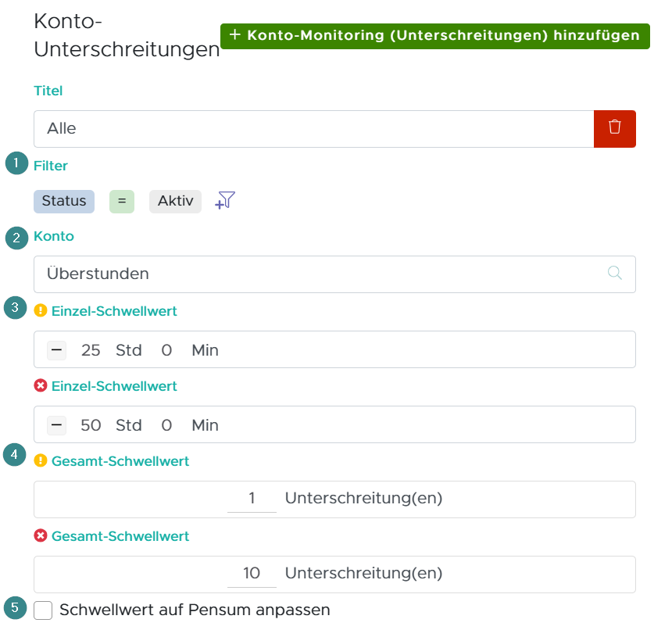Click the red trash delete icon
Screen dimensions: 672x630
pyautogui.click(x=615, y=128)
